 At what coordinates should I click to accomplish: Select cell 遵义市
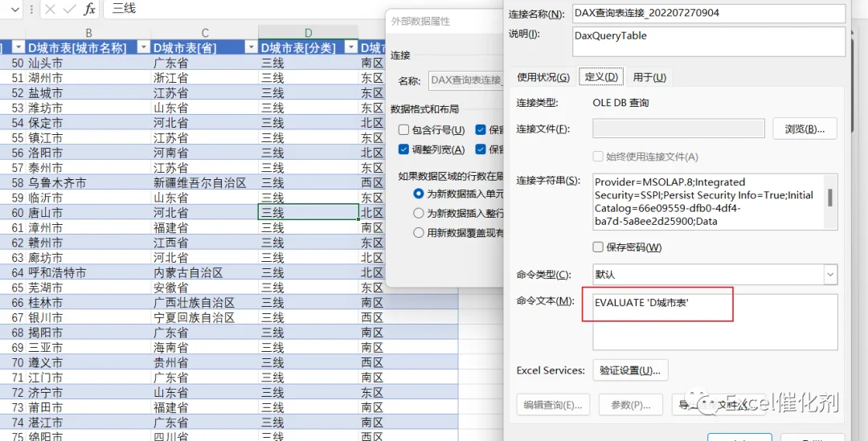click(x=88, y=362)
